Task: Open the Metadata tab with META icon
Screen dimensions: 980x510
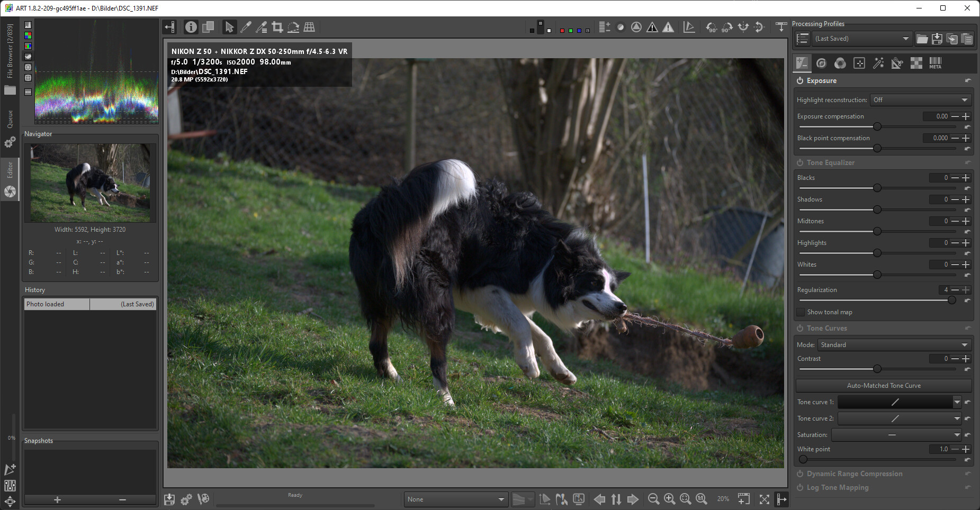Action: [x=935, y=63]
